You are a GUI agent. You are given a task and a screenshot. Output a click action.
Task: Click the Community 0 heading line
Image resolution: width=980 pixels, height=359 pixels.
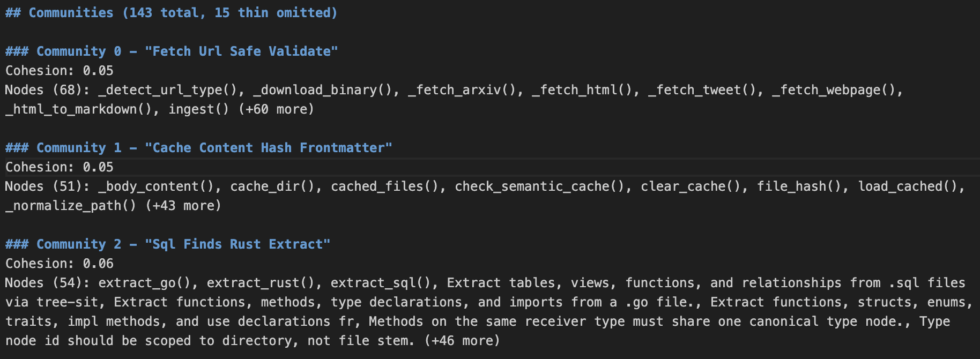click(172, 51)
